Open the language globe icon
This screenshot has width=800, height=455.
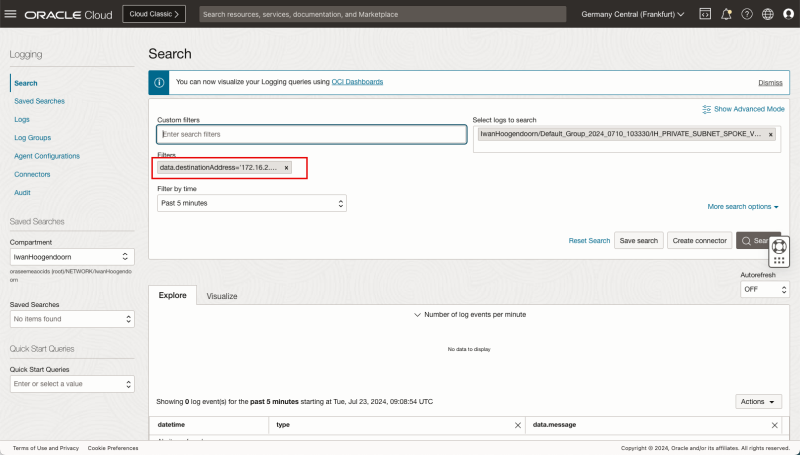pos(768,15)
